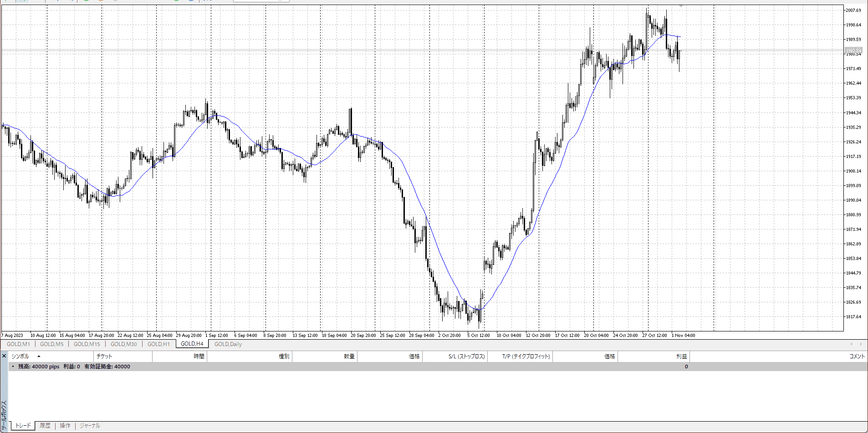Viewport: 868px width, 433px height.
Task: Select the GOLD,M15 chart tab
Action: [x=87, y=344]
